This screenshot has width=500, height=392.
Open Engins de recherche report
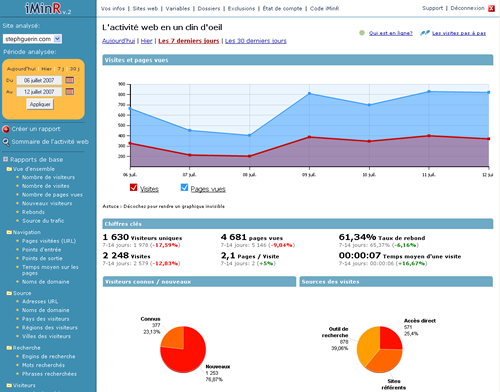click(49, 357)
